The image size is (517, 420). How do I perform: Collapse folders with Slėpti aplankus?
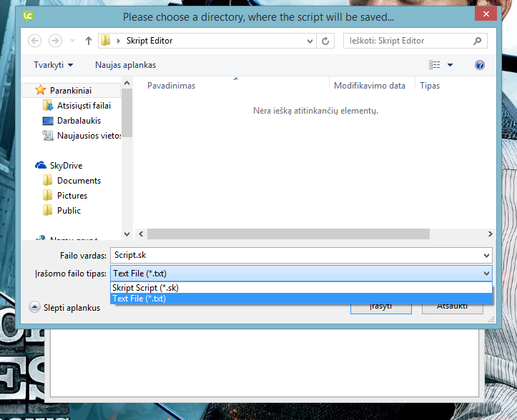click(x=64, y=307)
